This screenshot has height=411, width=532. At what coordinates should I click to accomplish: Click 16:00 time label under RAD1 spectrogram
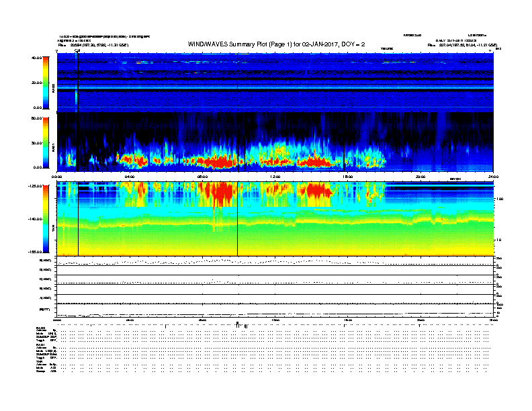tap(348, 177)
